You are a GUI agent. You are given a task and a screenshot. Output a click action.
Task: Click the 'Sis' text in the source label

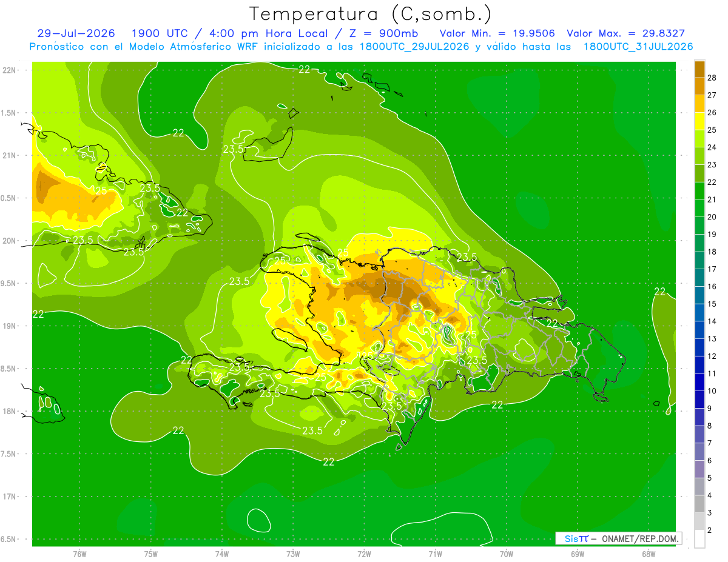570,539
